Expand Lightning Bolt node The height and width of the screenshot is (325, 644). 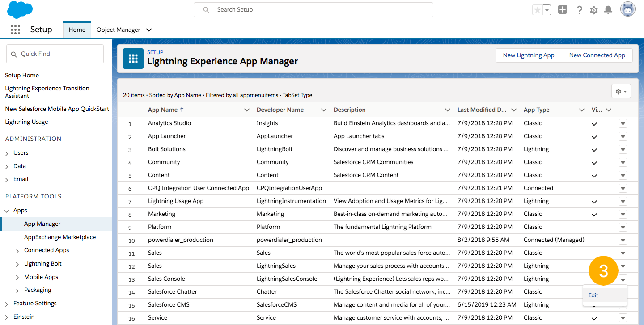tap(17, 264)
